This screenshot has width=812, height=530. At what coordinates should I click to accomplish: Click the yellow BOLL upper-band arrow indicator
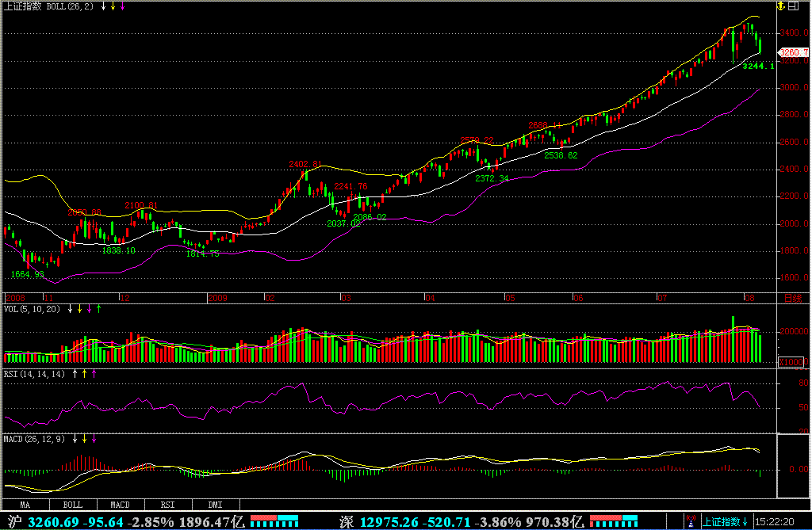(x=113, y=6)
